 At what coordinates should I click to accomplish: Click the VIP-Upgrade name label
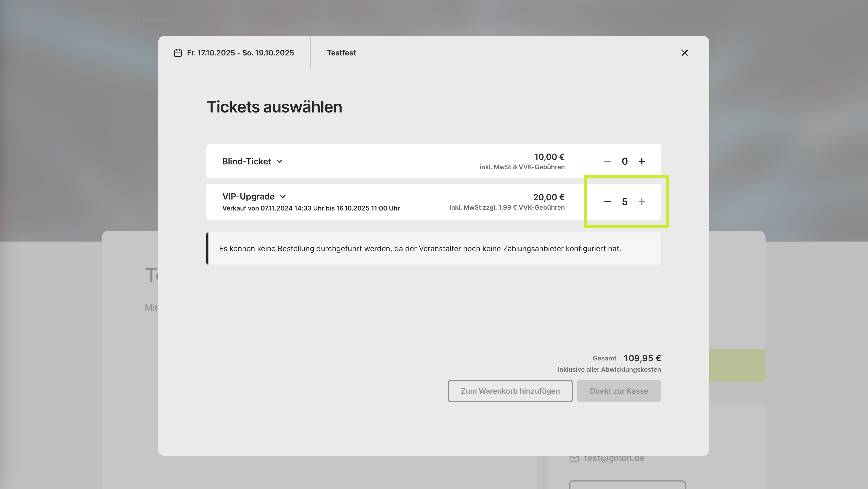248,197
